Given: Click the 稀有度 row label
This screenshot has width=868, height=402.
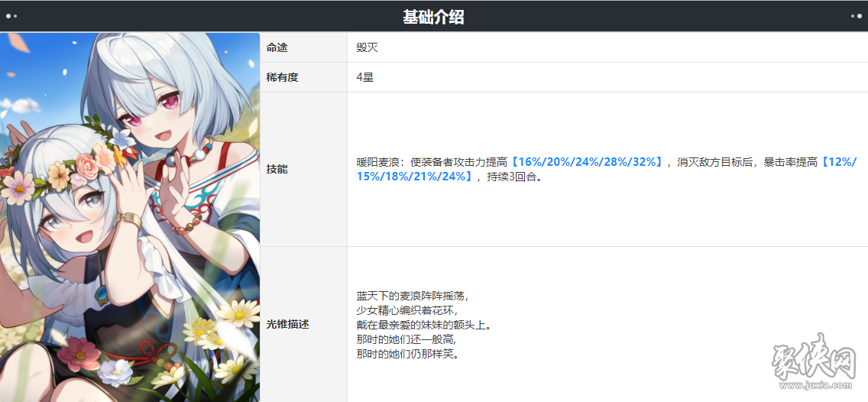Looking at the screenshot, I should pyautogui.click(x=282, y=77).
